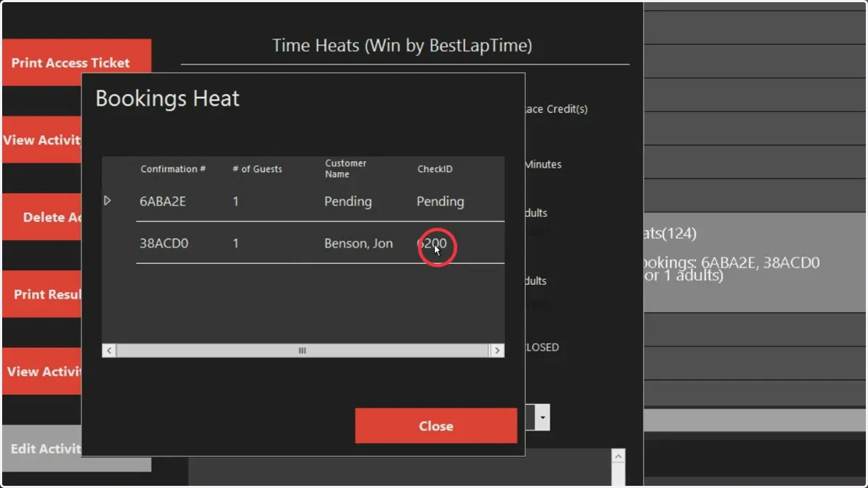Click confirmation number 6ABA2E
This screenshot has height=488, width=868.
163,202
